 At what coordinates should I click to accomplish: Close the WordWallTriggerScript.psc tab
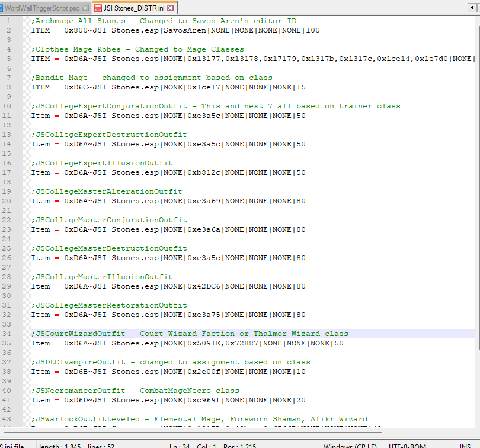(x=86, y=8)
